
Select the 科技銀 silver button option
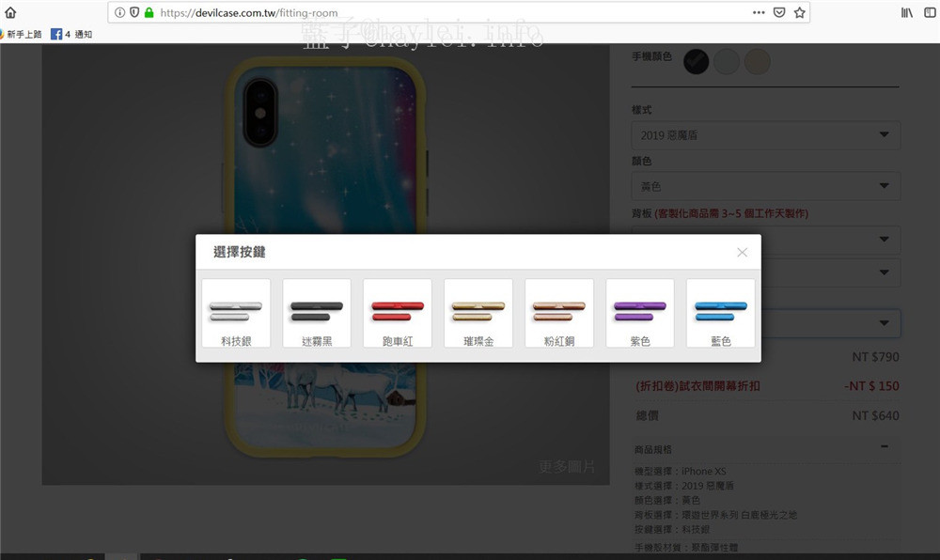[236, 313]
